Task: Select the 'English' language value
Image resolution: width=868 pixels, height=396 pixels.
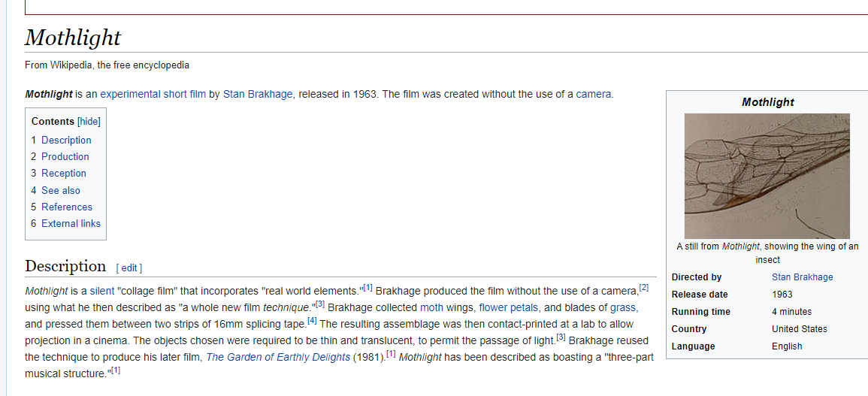Action: 787,346
